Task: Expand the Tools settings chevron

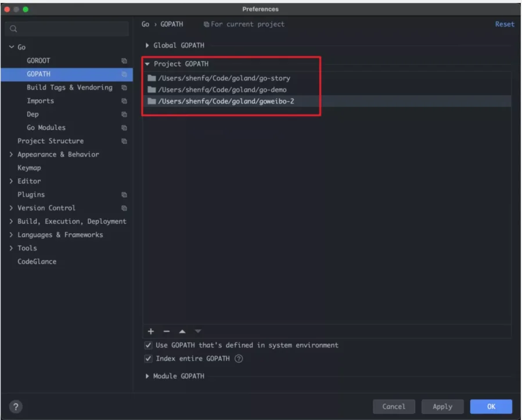Action: [11, 248]
